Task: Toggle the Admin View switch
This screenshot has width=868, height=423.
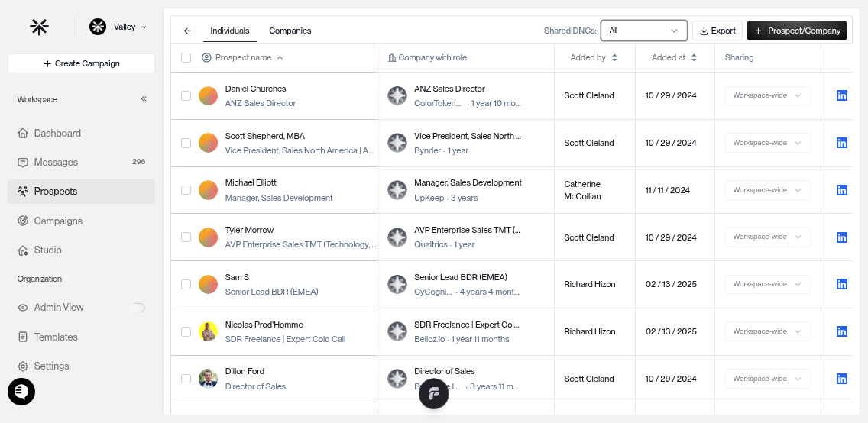Action: point(137,308)
